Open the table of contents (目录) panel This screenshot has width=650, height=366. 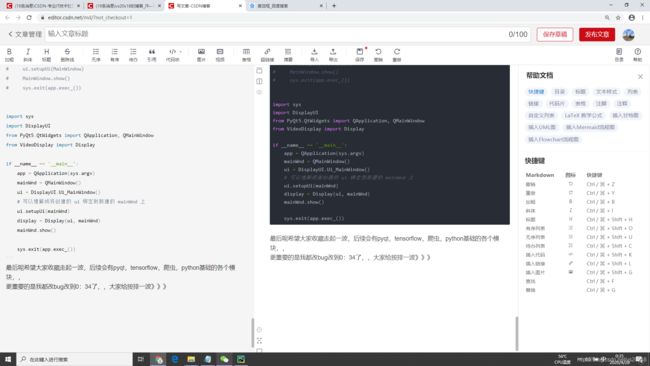619,54
